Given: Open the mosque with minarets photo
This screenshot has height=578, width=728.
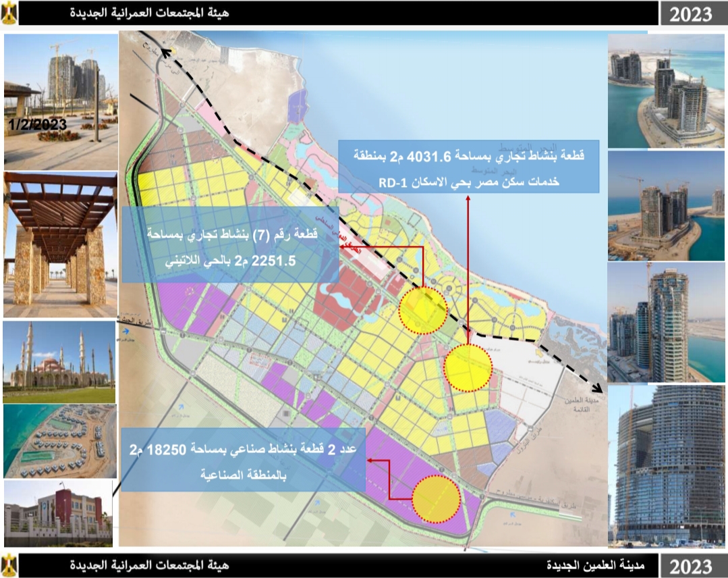Looking at the screenshot, I should 60,362.
